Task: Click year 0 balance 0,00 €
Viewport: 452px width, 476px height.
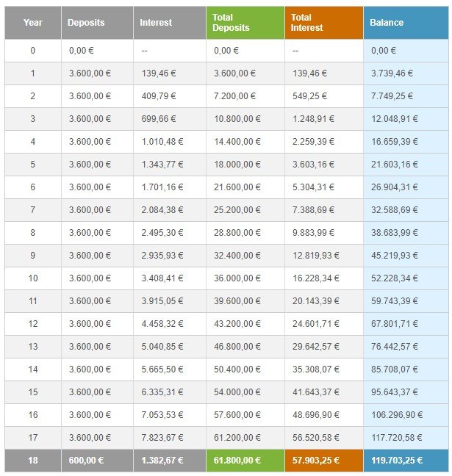Action: [x=384, y=51]
